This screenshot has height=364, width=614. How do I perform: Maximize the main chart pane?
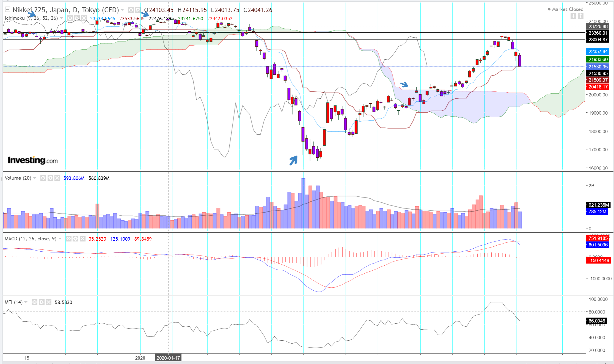[580, 16]
